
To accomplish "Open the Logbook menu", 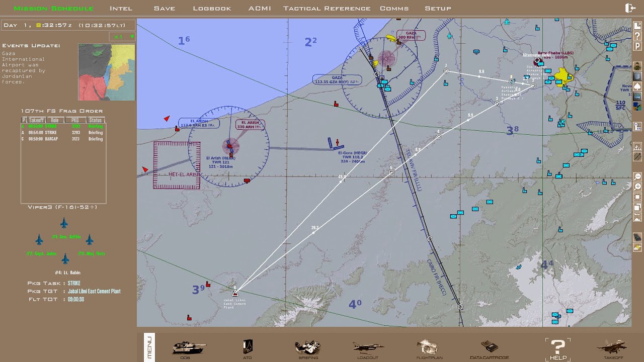I will (212, 9).
